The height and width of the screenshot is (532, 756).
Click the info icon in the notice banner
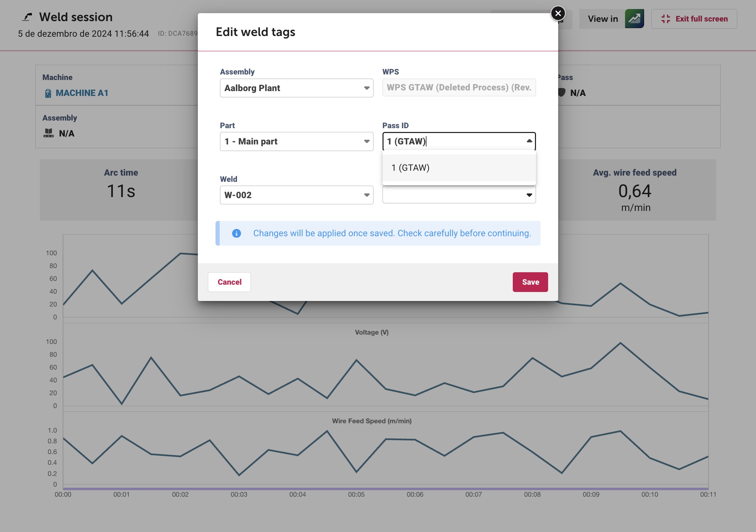pos(236,233)
